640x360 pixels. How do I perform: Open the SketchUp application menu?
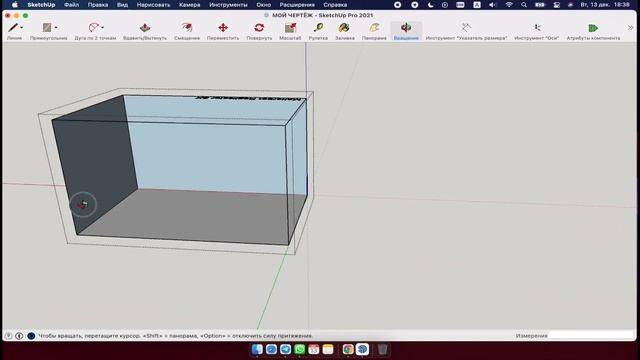pos(41,5)
